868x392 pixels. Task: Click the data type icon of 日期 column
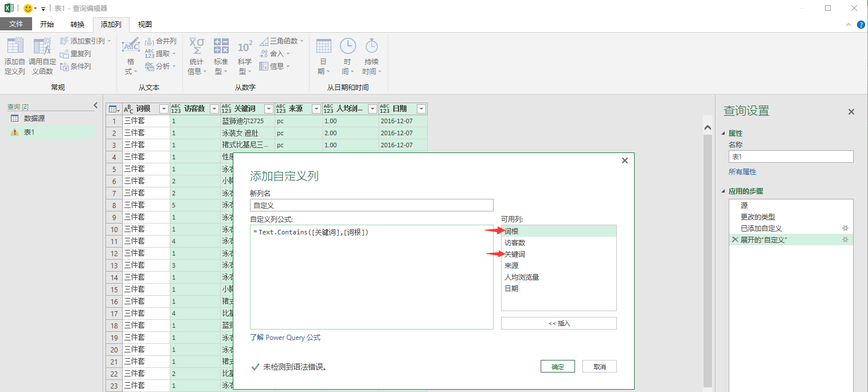click(386, 109)
